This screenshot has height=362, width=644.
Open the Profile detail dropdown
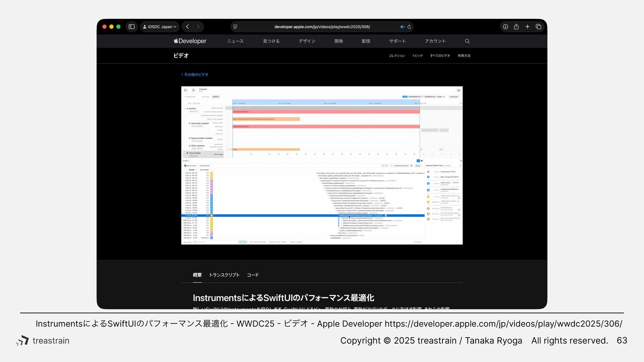[186, 161]
